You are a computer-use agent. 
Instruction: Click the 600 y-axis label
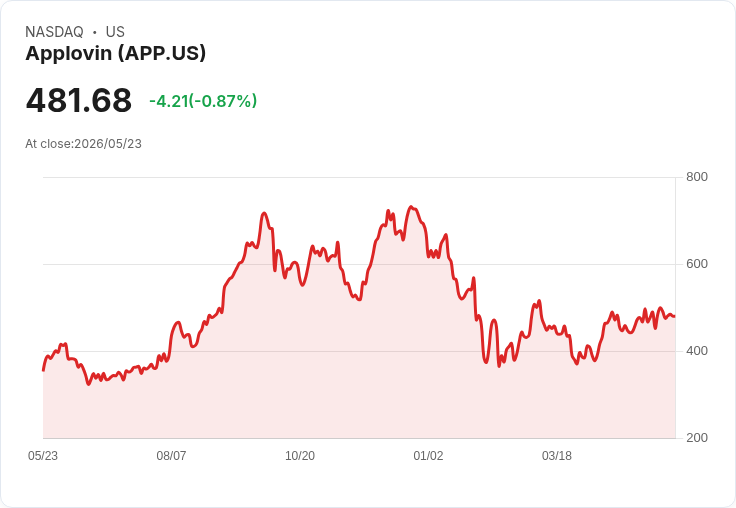click(697, 264)
